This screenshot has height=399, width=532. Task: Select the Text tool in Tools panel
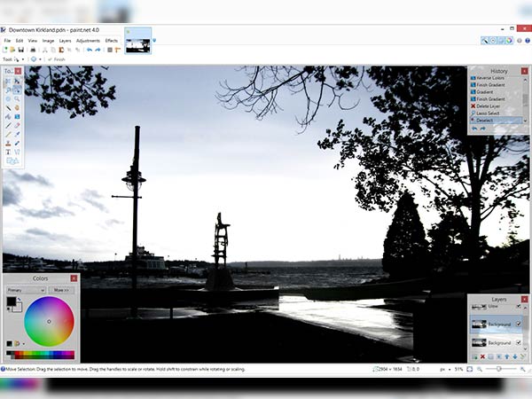[8, 152]
